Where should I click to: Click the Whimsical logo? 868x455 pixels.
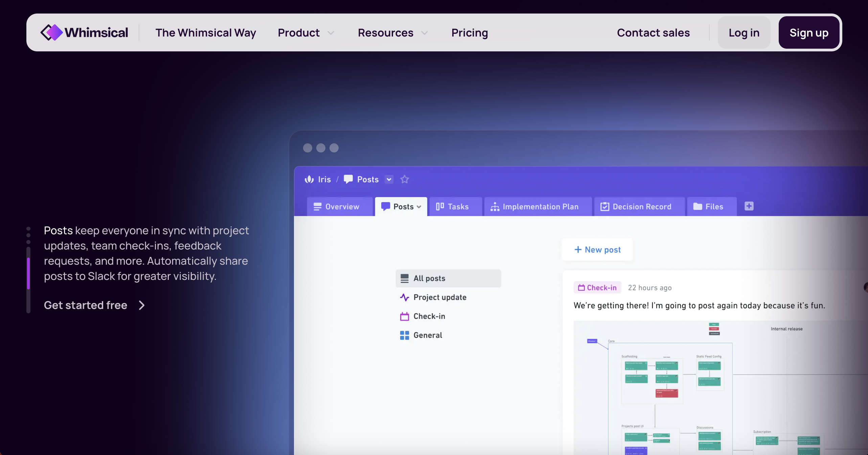pyautogui.click(x=84, y=32)
